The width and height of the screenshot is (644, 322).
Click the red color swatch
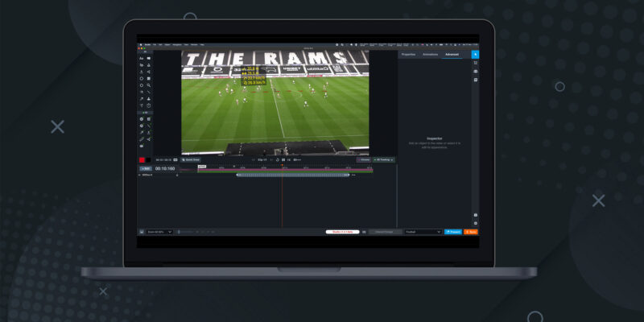coord(142,160)
